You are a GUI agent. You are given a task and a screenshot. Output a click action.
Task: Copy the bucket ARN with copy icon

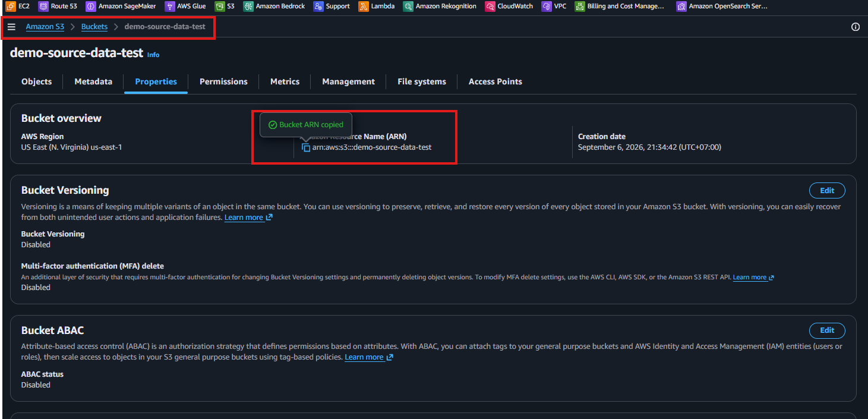(306, 147)
